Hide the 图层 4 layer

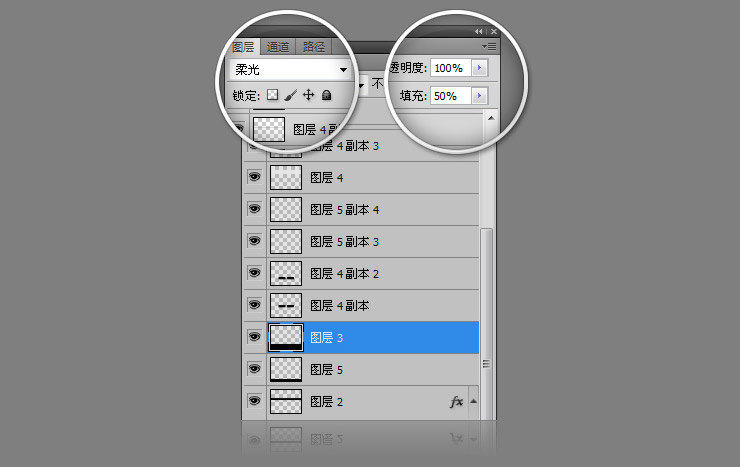(x=254, y=177)
